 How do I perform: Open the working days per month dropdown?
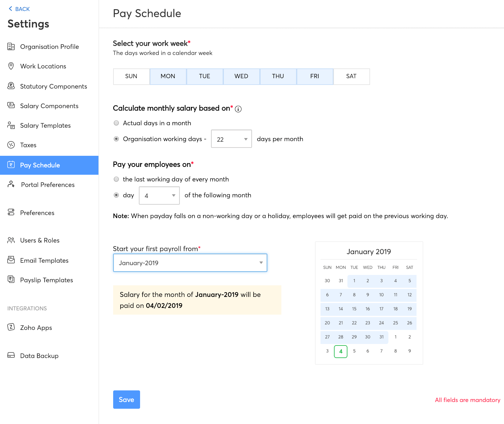coord(231,139)
